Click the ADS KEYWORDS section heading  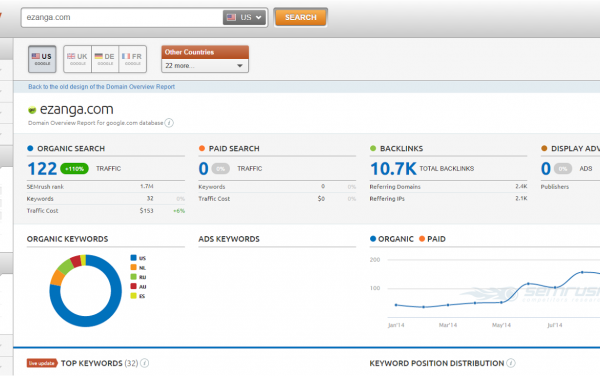(x=229, y=239)
